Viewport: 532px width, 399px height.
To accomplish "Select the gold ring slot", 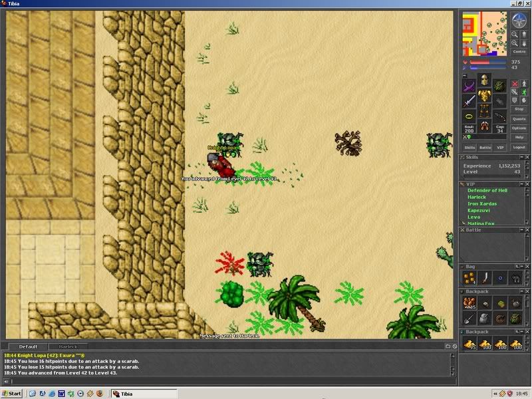I will (469, 117).
